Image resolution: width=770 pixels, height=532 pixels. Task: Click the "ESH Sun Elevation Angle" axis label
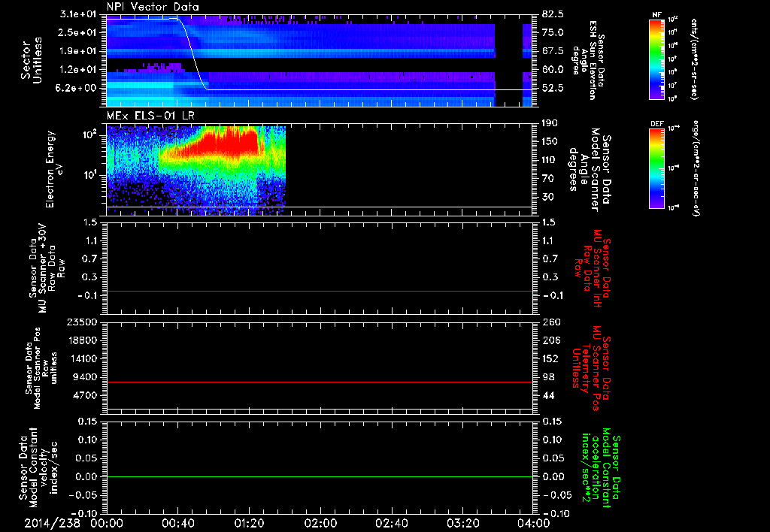tap(589, 60)
